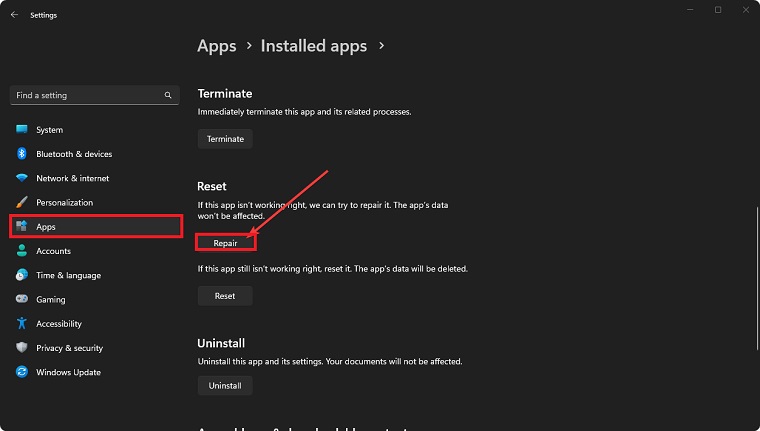Click the Personalization paintbrush icon
Image resolution: width=760 pixels, height=431 pixels.
tap(21, 203)
